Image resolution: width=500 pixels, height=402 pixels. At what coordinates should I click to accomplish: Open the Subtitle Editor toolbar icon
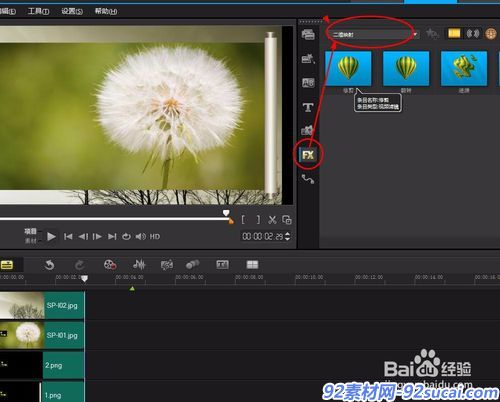(x=222, y=265)
